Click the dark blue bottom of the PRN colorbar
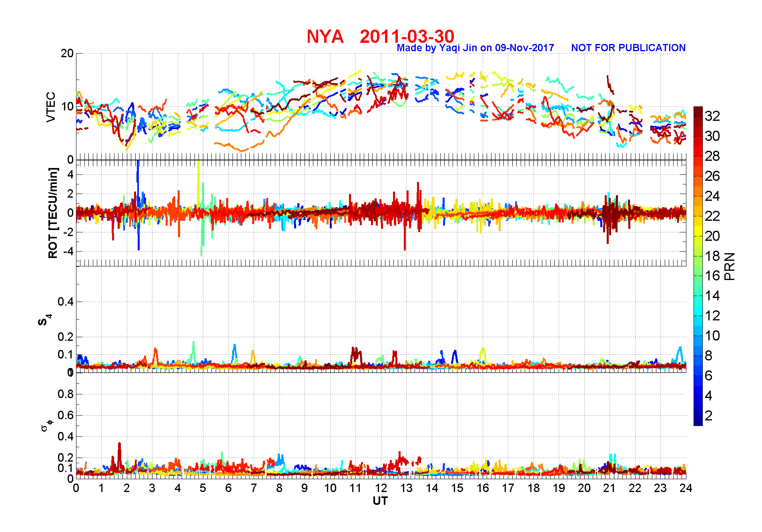762x532 pixels. [x=698, y=421]
